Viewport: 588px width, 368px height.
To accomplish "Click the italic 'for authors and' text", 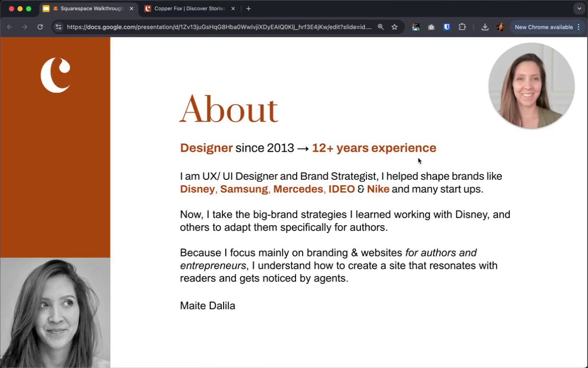I will (x=441, y=252).
